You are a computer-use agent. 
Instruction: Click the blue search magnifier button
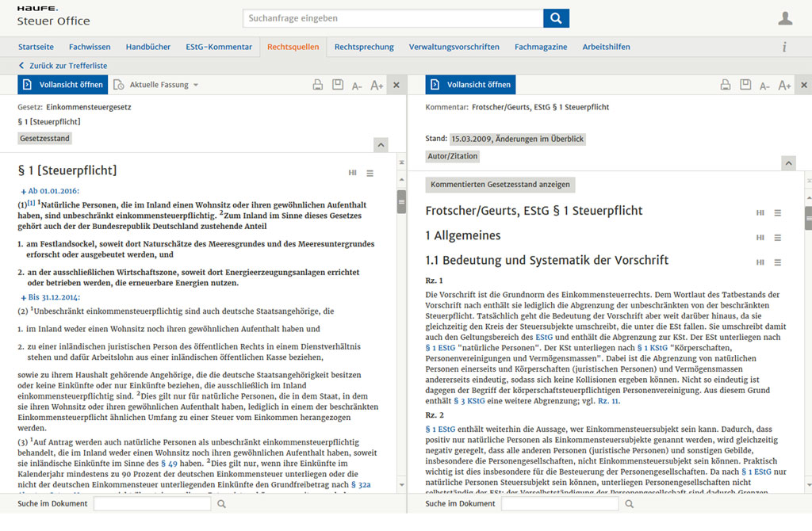coord(556,18)
